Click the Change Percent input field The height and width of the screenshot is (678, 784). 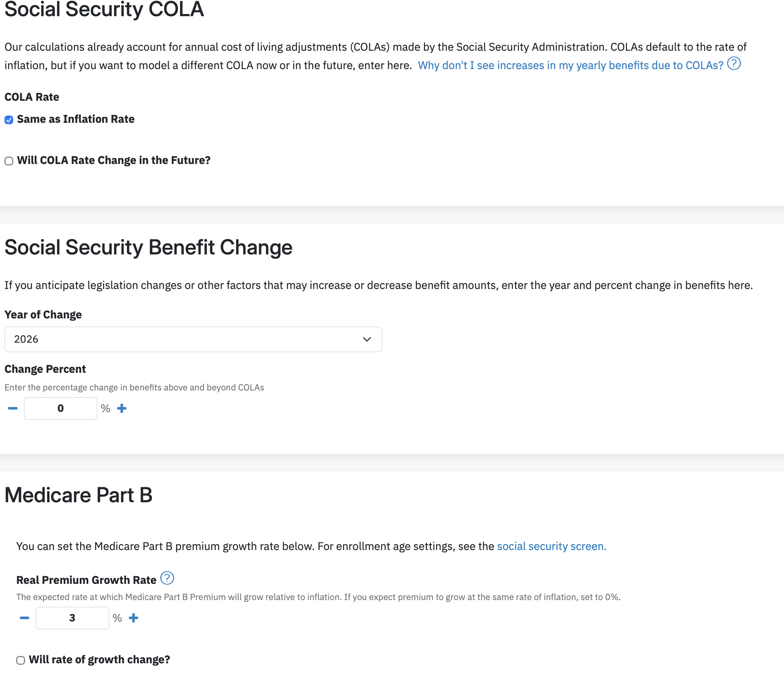tap(61, 408)
